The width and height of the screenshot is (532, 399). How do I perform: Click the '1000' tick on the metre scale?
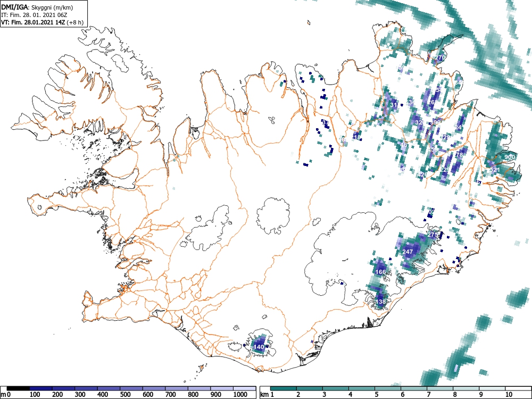(x=240, y=395)
